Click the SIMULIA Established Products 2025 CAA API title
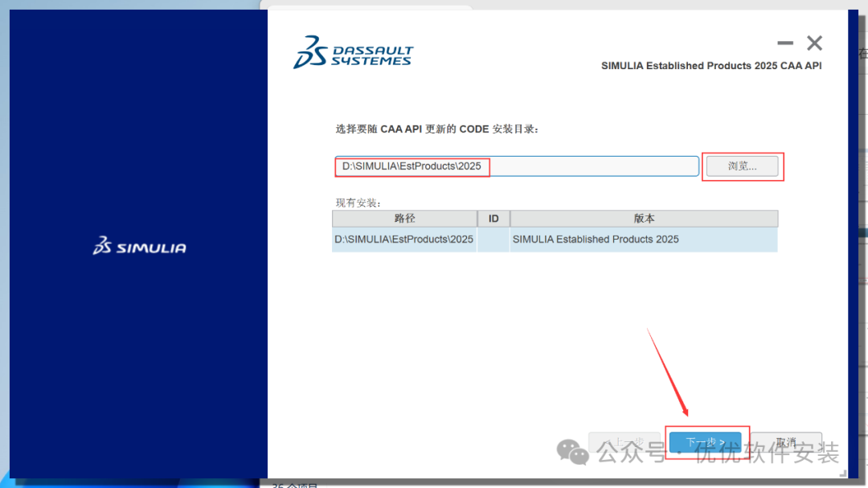This screenshot has width=868, height=488. [711, 66]
